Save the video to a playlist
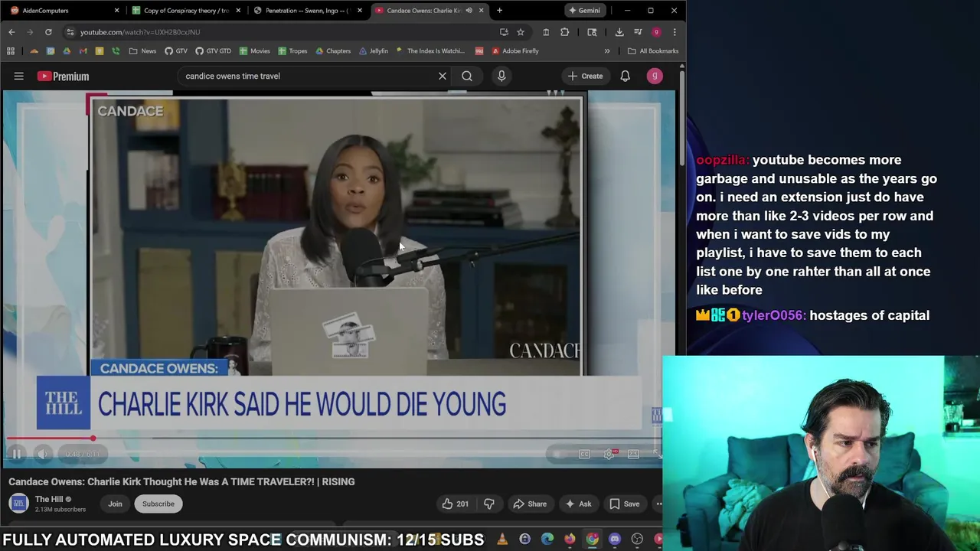Viewport: 980px width, 551px height. 624,504
